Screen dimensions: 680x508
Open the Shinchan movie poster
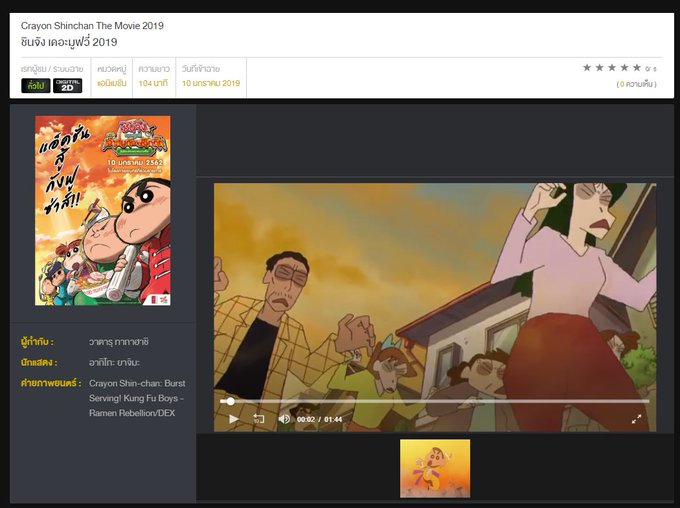coord(103,210)
